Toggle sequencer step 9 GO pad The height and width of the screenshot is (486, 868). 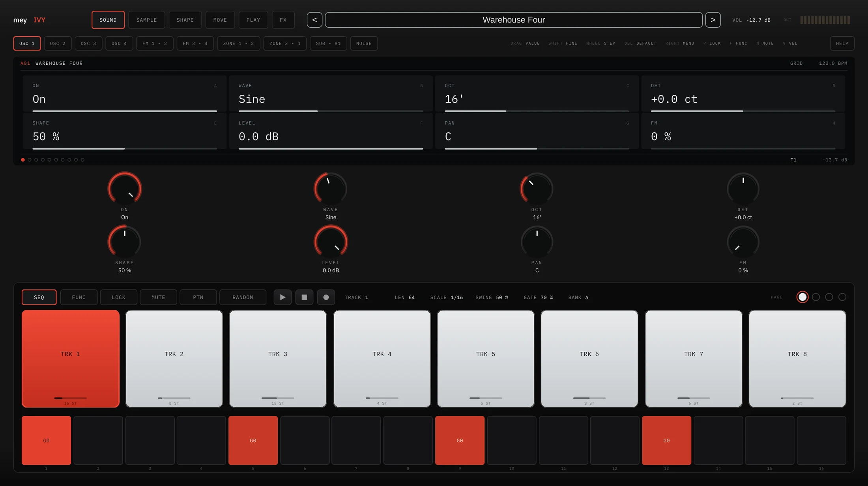pyautogui.click(x=460, y=440)
